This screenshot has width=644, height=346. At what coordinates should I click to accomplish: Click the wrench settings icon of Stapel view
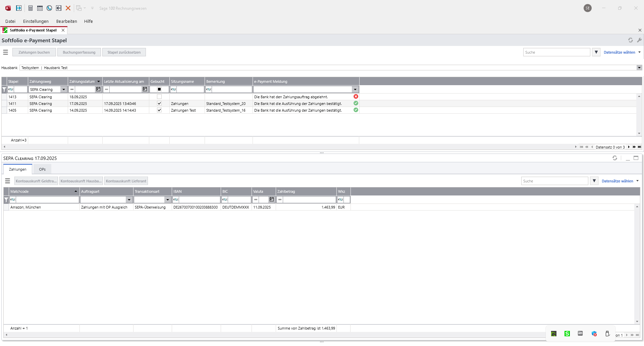639,40
